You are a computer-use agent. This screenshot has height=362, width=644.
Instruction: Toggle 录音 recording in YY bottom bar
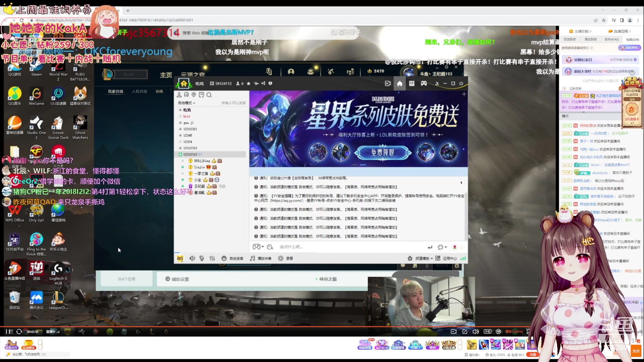tap(286, 258)
